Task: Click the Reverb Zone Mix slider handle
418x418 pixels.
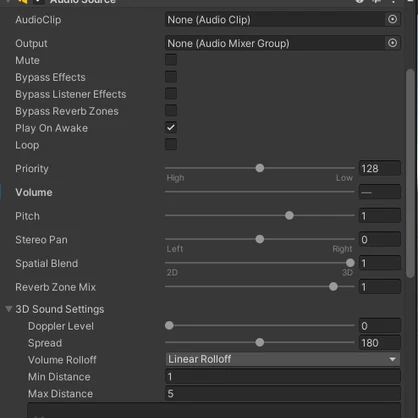Action: point(333,287)
